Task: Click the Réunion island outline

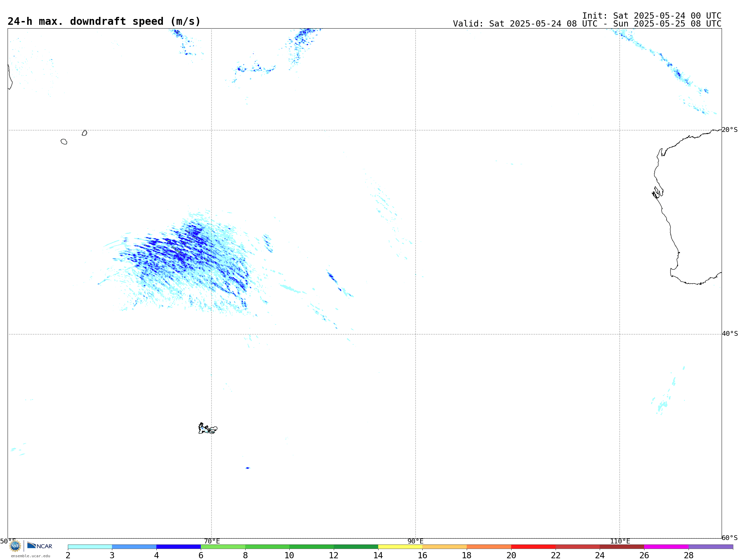Action: (x=64, y=142)
